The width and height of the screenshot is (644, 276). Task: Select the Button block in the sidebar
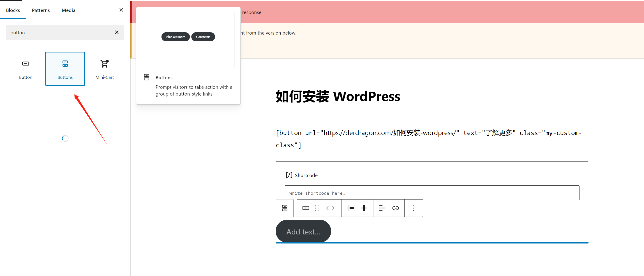[25, 69]
